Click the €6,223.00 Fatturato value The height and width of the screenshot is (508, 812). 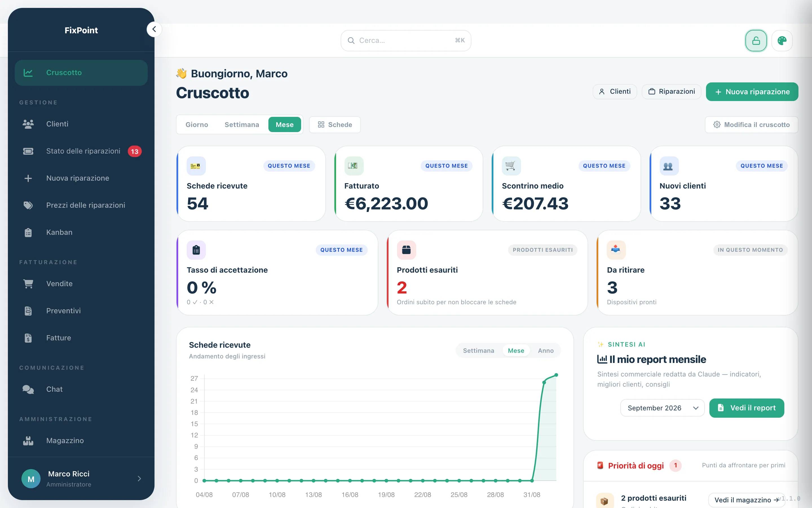[386, 203]
